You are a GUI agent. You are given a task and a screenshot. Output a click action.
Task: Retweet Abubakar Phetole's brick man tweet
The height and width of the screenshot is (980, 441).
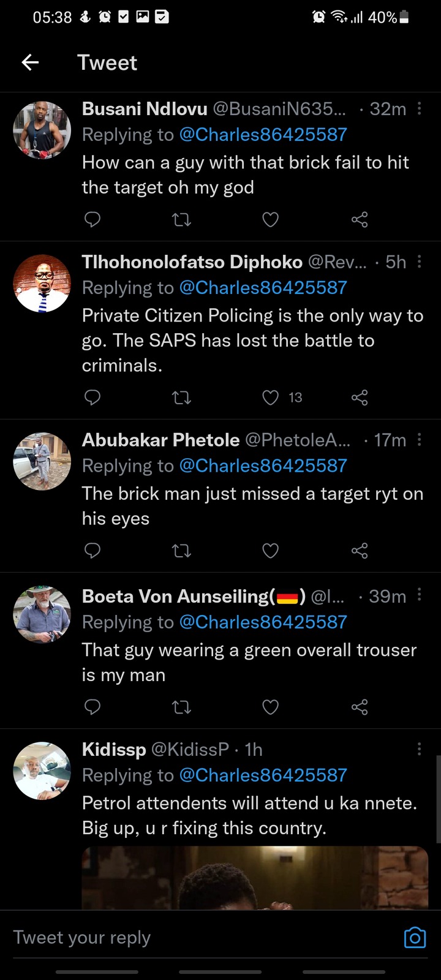181,551
